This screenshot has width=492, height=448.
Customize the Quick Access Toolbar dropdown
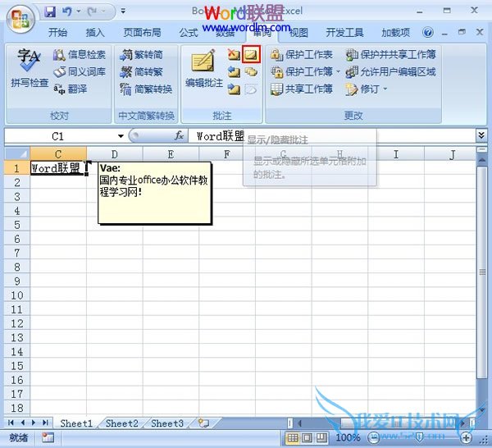point(123,11)
